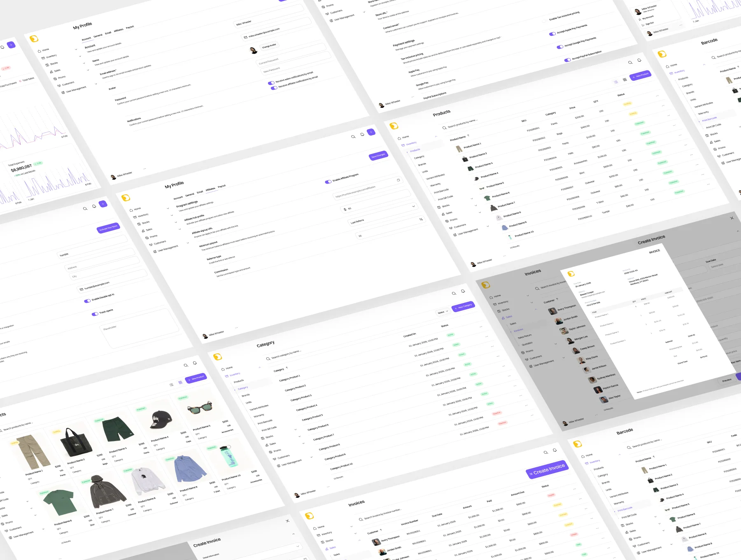
Task: Click Search products by name field in Products table
Action: tap(459, 124)
